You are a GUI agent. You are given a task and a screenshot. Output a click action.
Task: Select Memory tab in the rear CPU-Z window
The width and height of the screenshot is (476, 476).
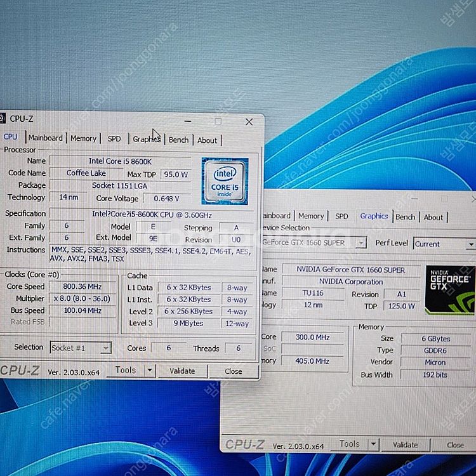pos(311,216)
